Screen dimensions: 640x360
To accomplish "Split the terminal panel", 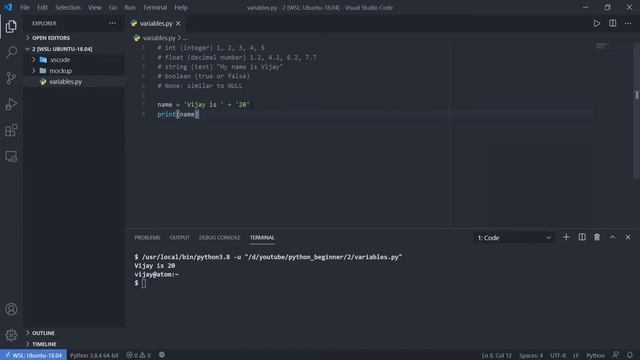I will [582, 237].
